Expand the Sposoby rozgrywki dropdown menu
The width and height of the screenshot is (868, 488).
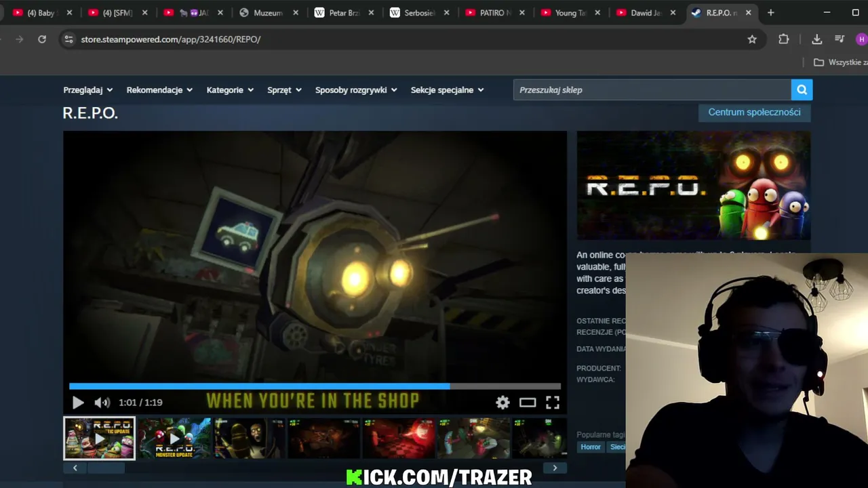click(x=356, y=90)
